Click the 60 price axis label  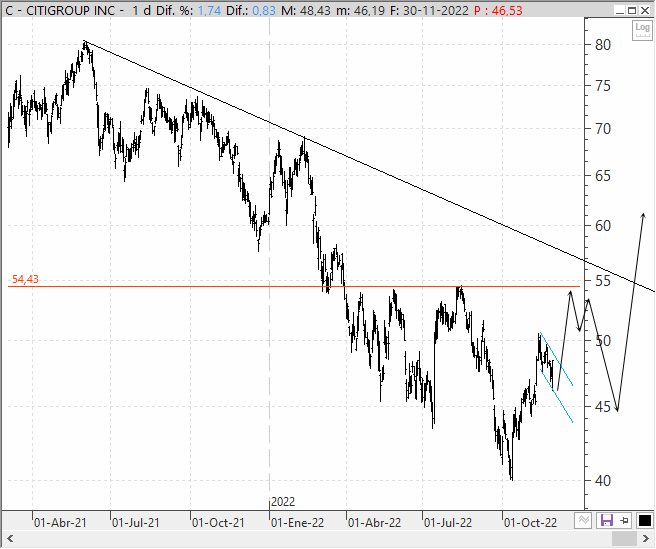click(x=603, y=226)
